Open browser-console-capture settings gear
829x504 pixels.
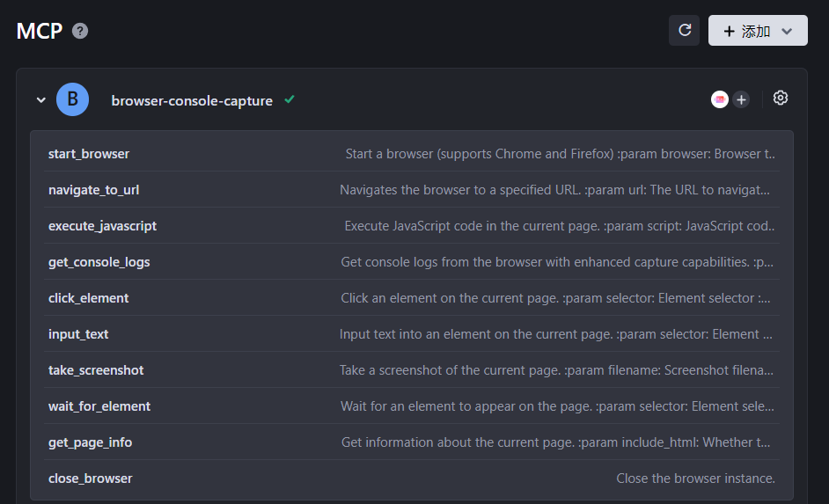(x=780, y=99)
